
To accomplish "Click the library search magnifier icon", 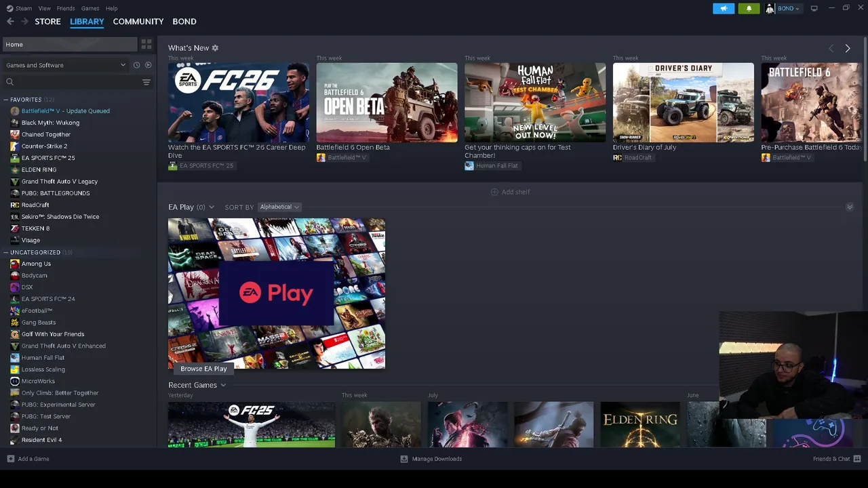I will [x=9, y=82].
